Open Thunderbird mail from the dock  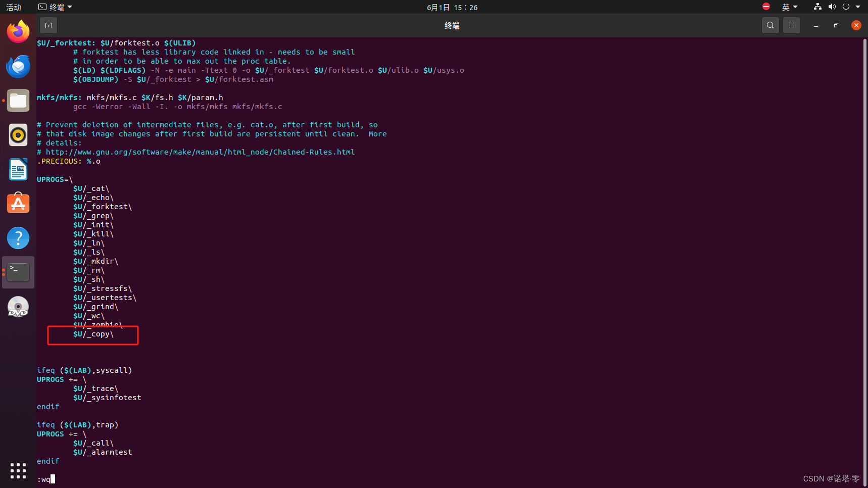tap(18, 66)
